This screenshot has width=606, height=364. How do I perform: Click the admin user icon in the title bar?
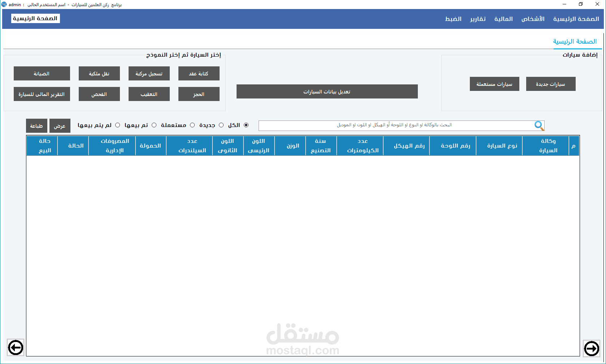[4, 4]
